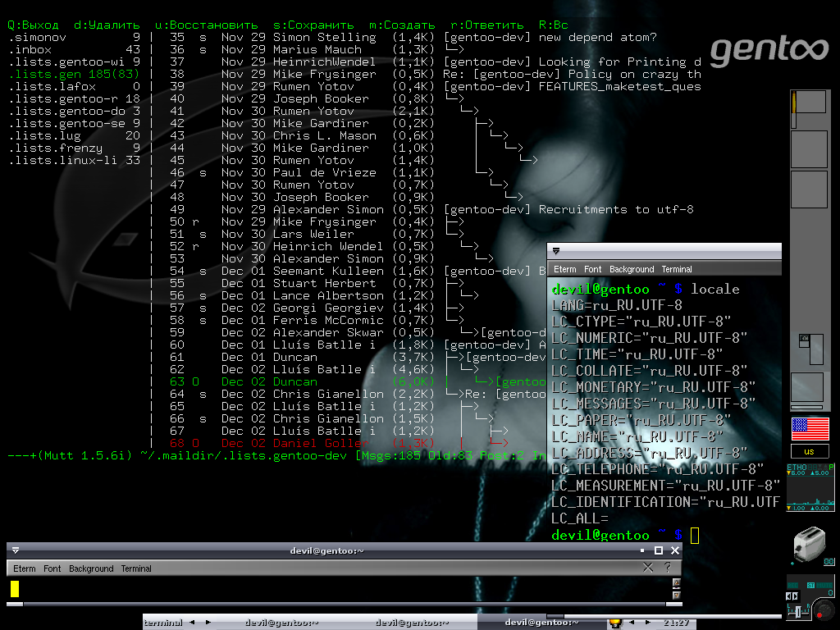840x630 pixels.
Task: Click the 'us' keyboard layout label
Action: [810, 451]
